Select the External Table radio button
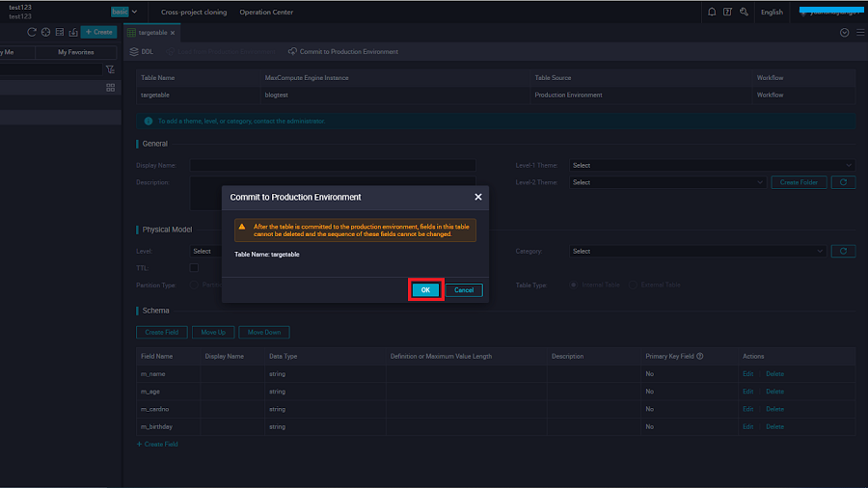This screenshot has height=488, width=868. pos(633,285)
